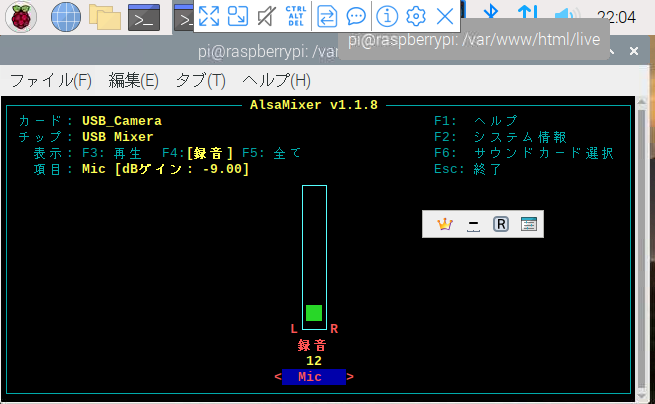Toggle the crossed-out speaker icon in VNC toolbar
Image resolution: width=655 pixels, height=404 pixels.
[x=267, y=16]
